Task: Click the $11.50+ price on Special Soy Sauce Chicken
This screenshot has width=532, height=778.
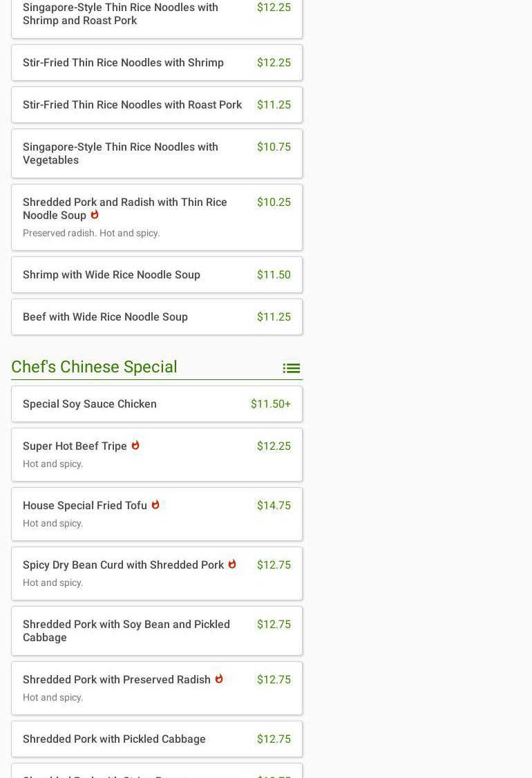Action: (270, 404)
